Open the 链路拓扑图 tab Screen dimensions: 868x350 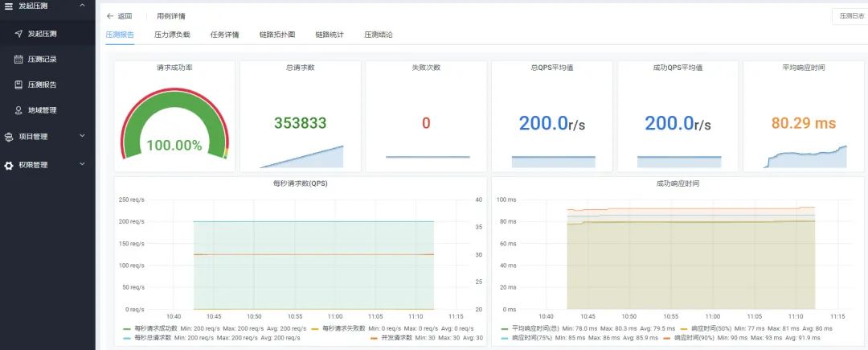277,35
